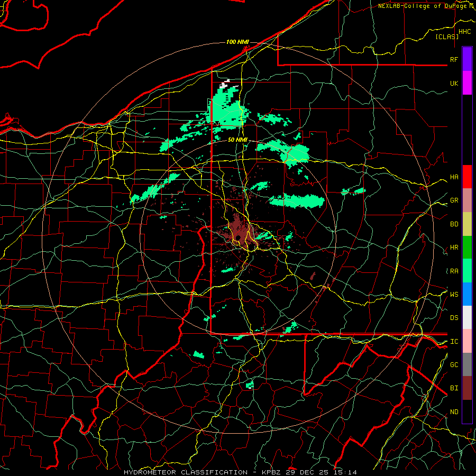Click the radar site center dot

pos(239,237)
